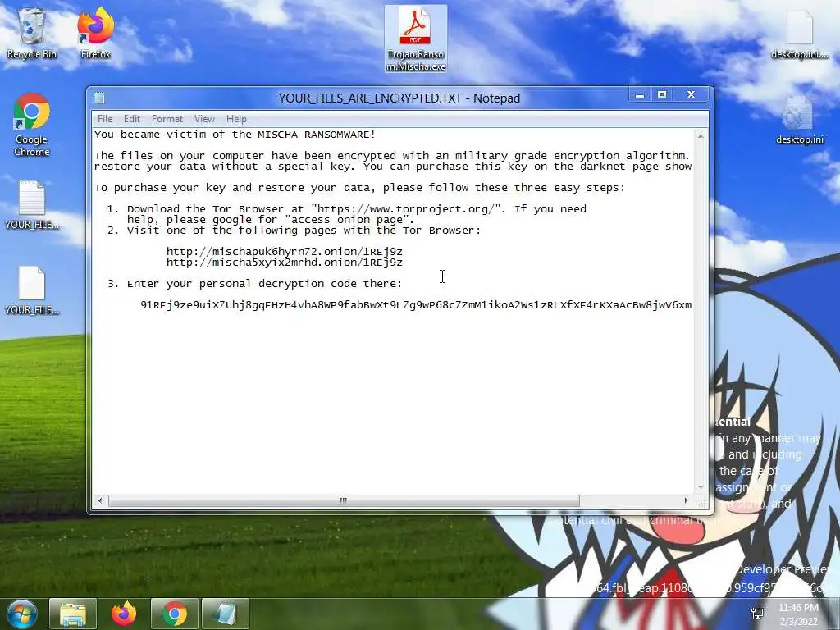Screen dimensions: 840x630
Task: Open the Edit menu in Notepad
Action: 132,119
